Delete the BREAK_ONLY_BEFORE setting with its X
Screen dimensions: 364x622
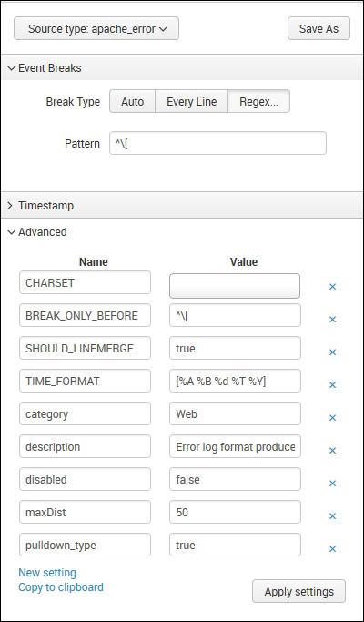click(x=332, y=320)
